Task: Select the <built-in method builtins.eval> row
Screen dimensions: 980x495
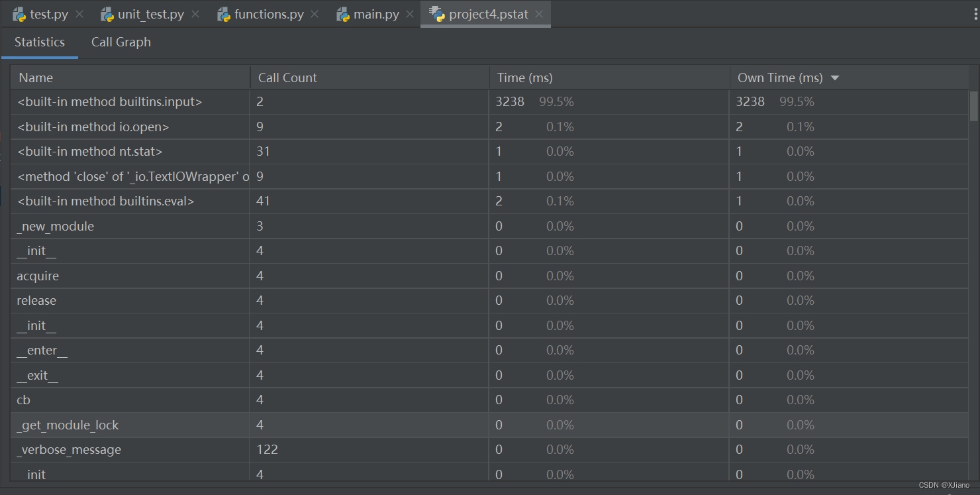Action: point(489,201)
